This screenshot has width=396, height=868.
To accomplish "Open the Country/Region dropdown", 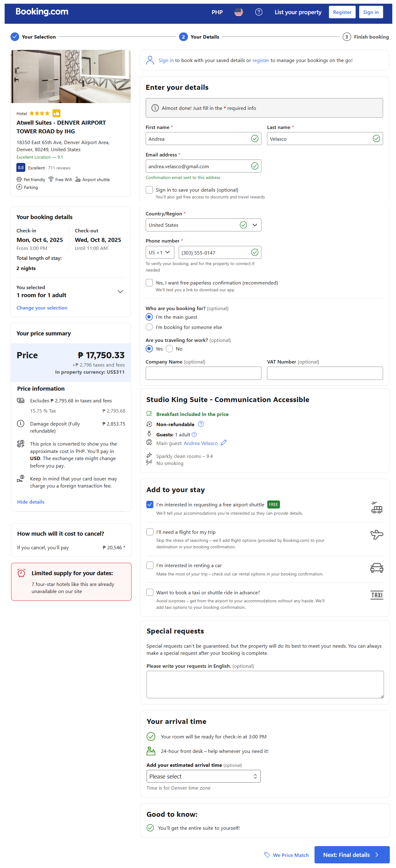I will coord(203,225).
